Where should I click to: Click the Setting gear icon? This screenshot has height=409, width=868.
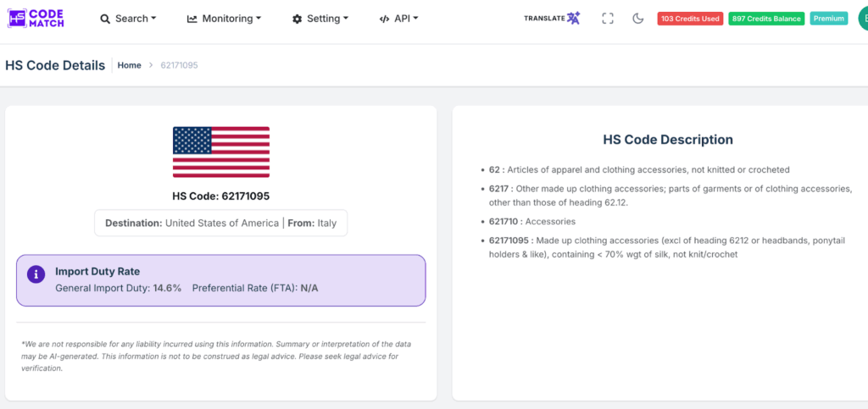pos(297,19)
